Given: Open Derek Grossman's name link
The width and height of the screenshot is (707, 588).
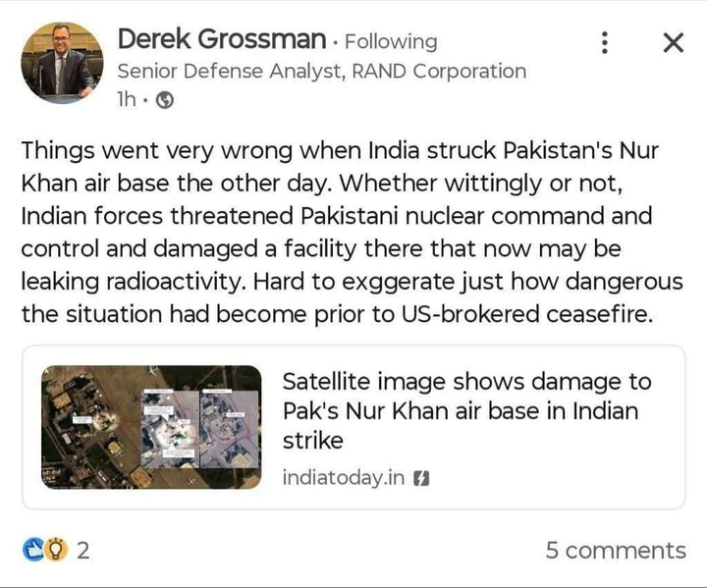Looking at the screenshot, I should (221, 39).
